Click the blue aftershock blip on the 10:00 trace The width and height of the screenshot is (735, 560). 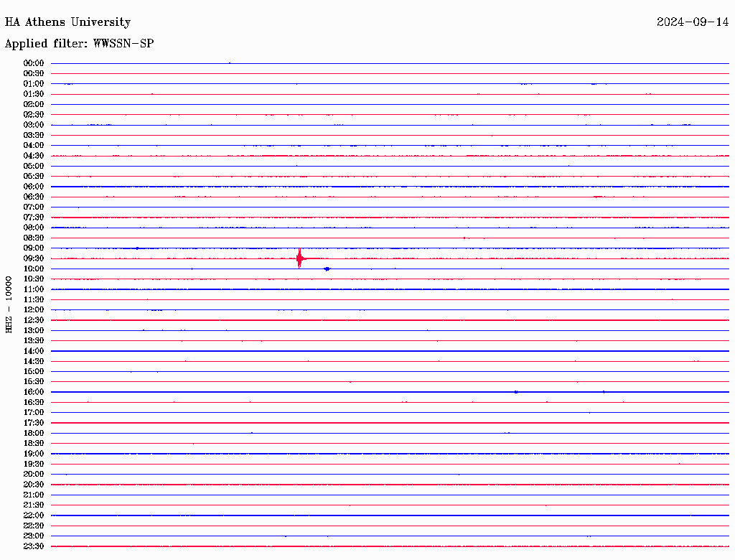click(327, 269)
